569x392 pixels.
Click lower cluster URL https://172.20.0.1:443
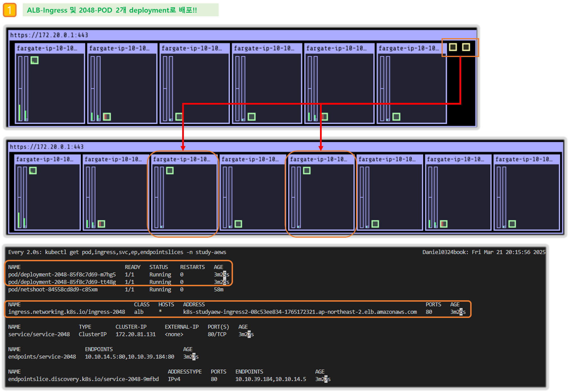(x=47, y=147)
